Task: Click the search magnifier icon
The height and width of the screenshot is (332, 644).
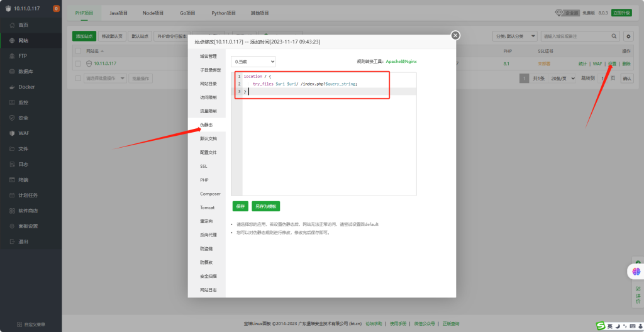Action: 614,36
